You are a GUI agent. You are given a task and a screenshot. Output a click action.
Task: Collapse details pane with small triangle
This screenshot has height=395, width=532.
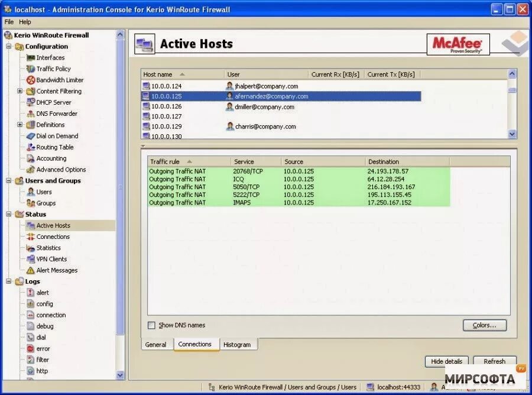pyautogui.click(x=143, y=146)
